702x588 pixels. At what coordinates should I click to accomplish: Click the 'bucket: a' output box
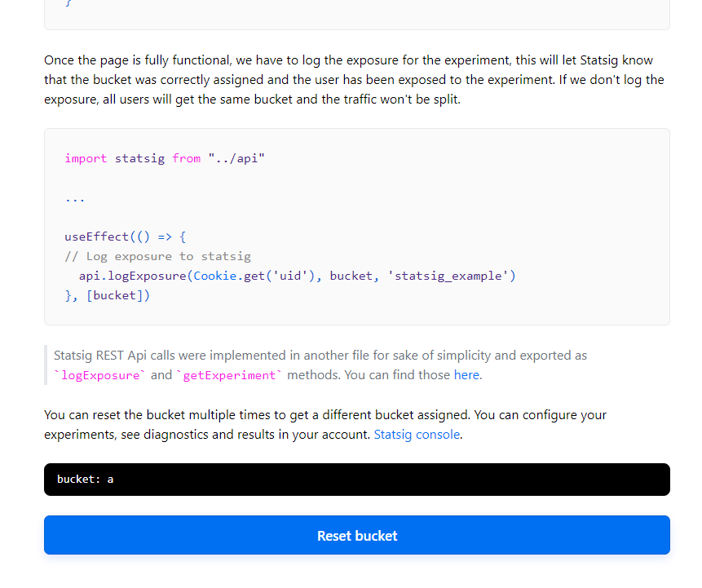(x=357, y=480)
